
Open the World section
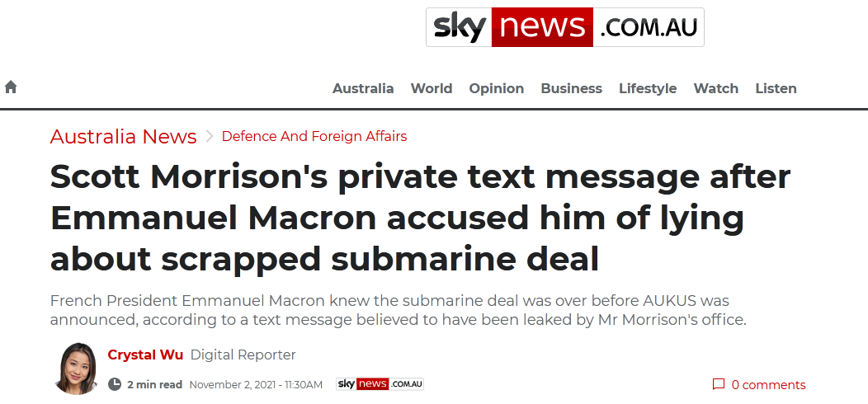click(432, 88)
